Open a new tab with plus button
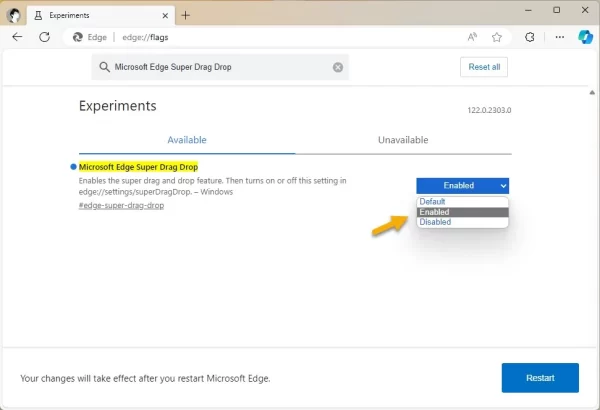This screenshot has width=600, height=410. click(186, 15)
